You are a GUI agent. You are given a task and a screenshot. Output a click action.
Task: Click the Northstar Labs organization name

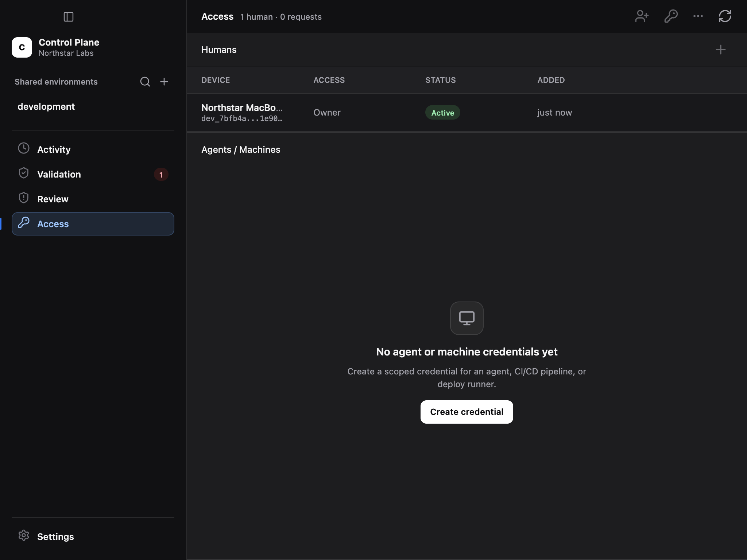(66, 53)
